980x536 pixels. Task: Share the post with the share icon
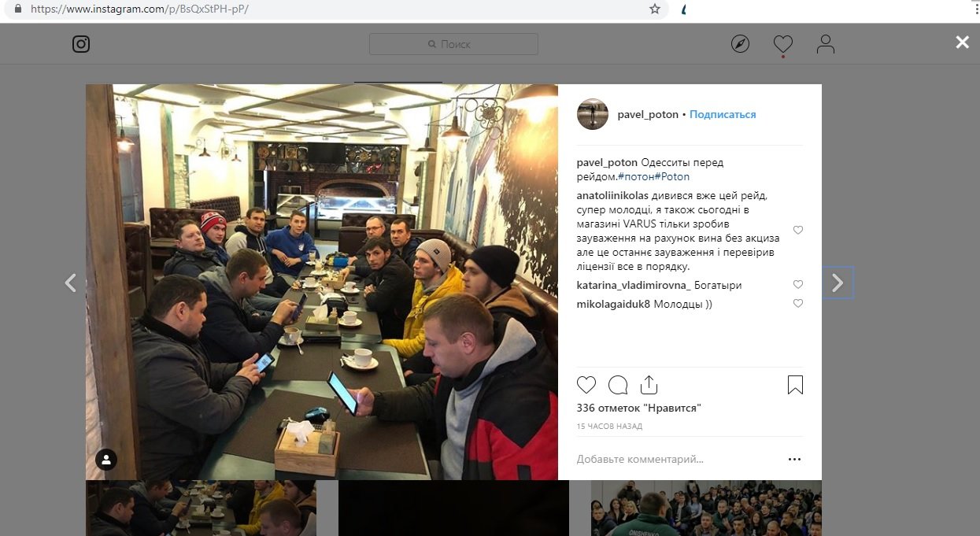pos(649,384)
